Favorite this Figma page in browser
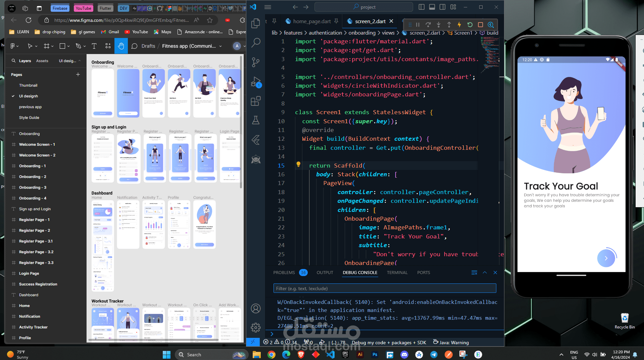The image size is (644, 360). click(210, 20)
